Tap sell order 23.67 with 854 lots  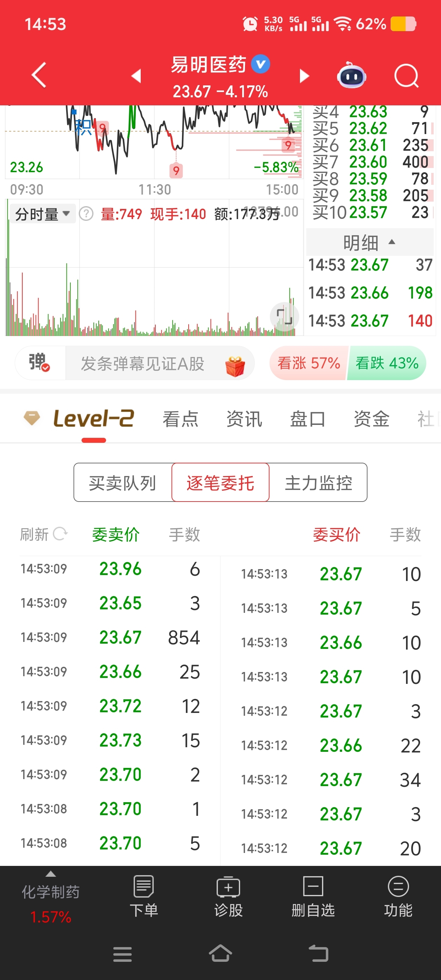point(110,637)
